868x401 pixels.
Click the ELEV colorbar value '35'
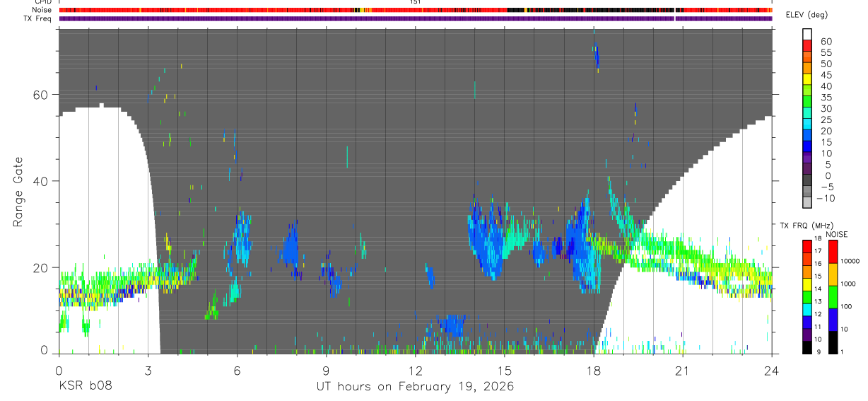click(x=826, y=98)
